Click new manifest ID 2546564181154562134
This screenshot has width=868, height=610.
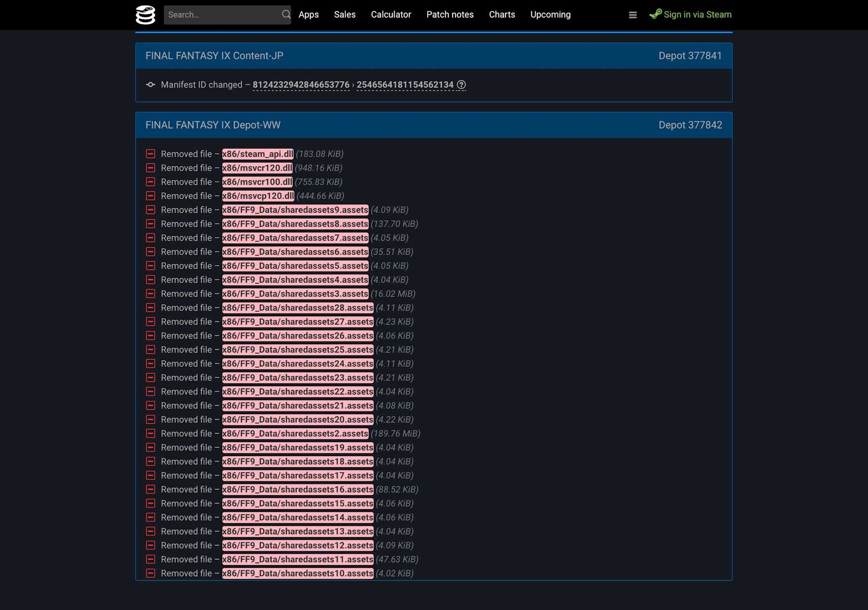(x=405, y=85)
